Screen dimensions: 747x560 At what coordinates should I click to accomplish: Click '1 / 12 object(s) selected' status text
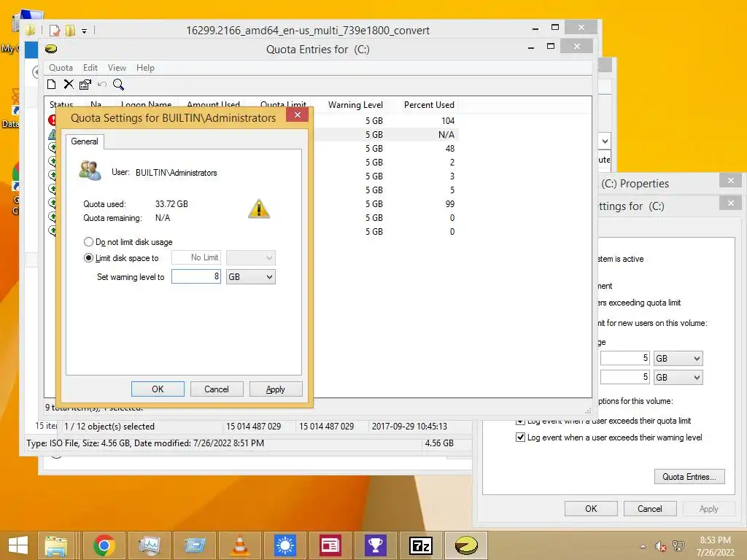pos(109,427)
